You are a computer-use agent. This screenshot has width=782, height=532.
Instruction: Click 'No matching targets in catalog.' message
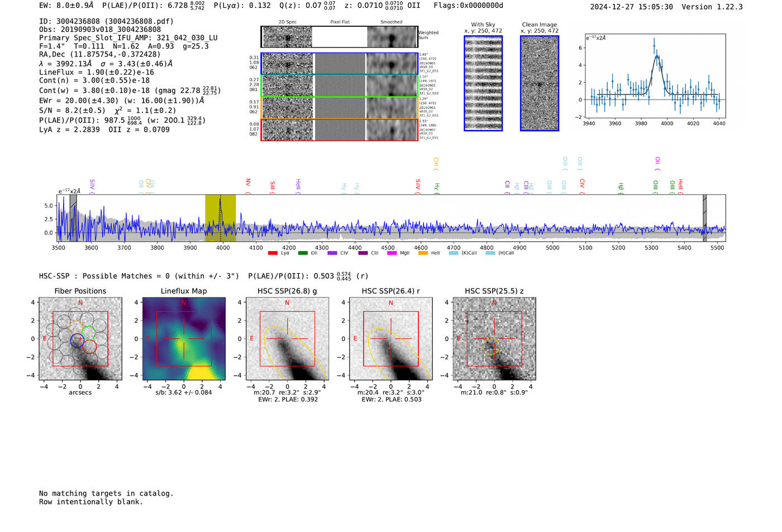pyautogui.click(x=106, y=493)
